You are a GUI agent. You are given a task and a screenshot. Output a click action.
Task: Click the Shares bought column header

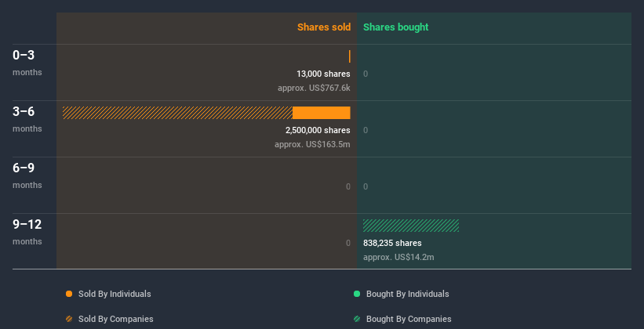[396, 27]
